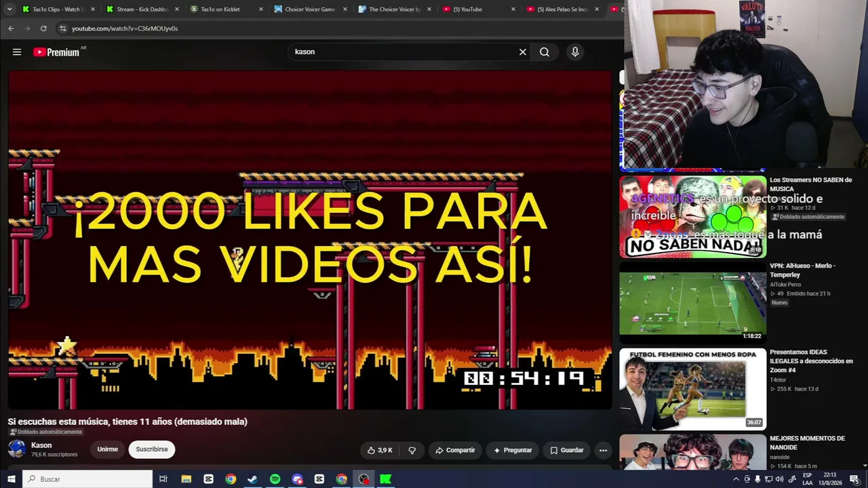Open File Explorer from the taskbar

(x=186, y=479)
